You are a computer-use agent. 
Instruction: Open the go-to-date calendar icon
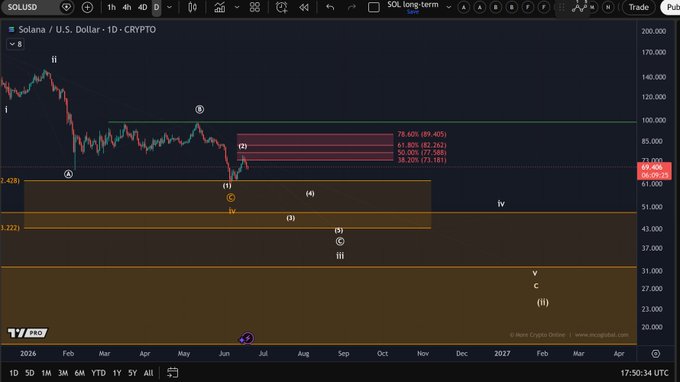173,372
